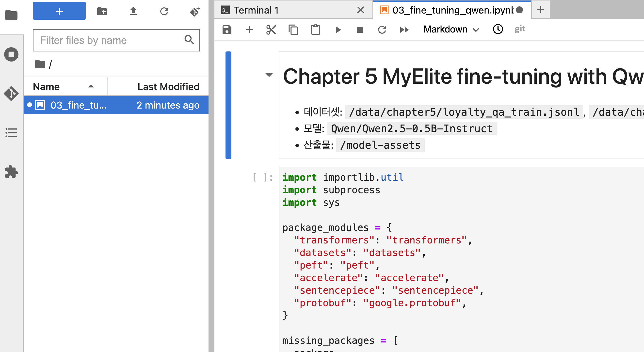Image resolution: width=644 pixels, height=352 pixels.
Task: Clone a Git repository icon
Action: pos(195,11)
